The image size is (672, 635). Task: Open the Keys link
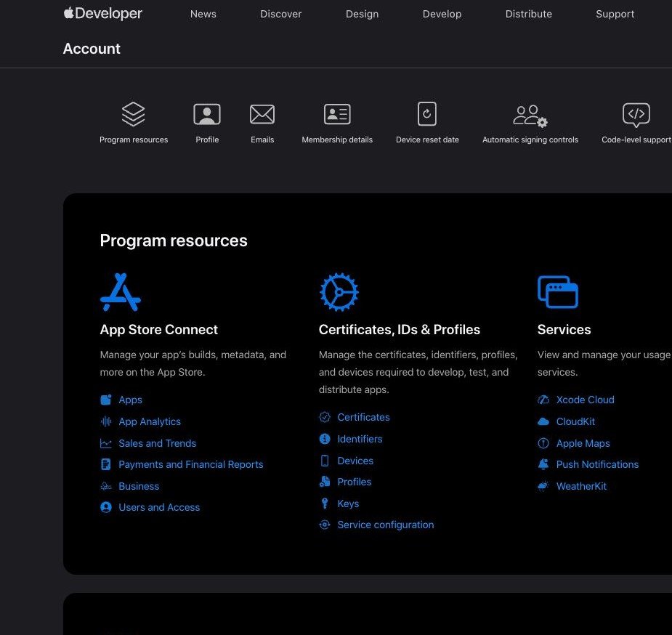[x=348, y=503]
